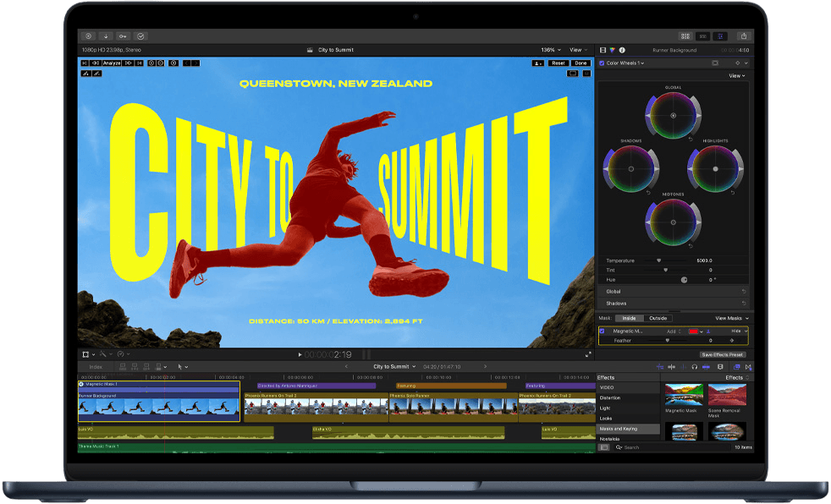Open the Color Wheels 1 correction dropdown
This screenshot has width=831, height=504.
pos(625,63)
